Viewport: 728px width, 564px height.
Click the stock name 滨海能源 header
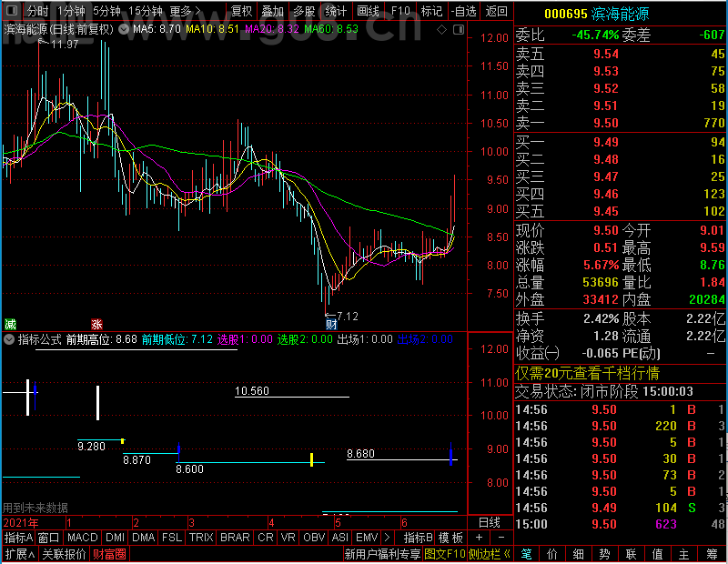coord(621,14)
